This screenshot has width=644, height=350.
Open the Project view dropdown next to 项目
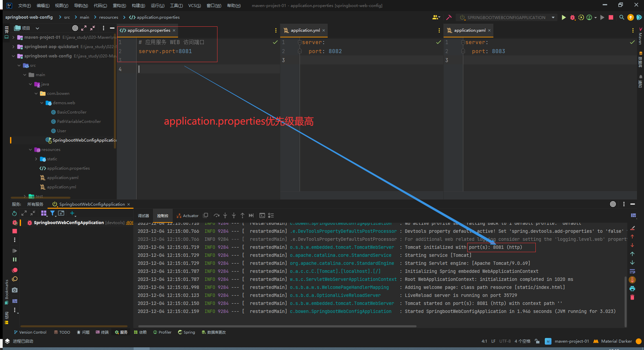37,28
